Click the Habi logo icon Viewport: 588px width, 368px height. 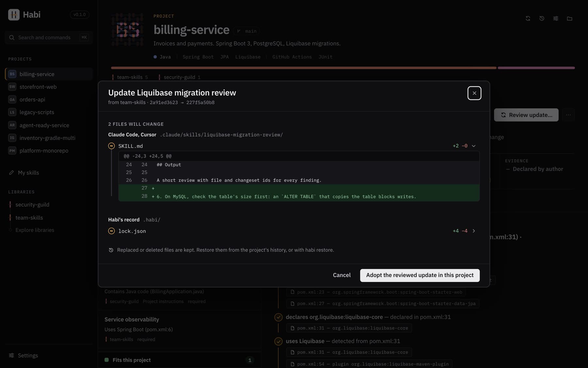click(14, 15)
